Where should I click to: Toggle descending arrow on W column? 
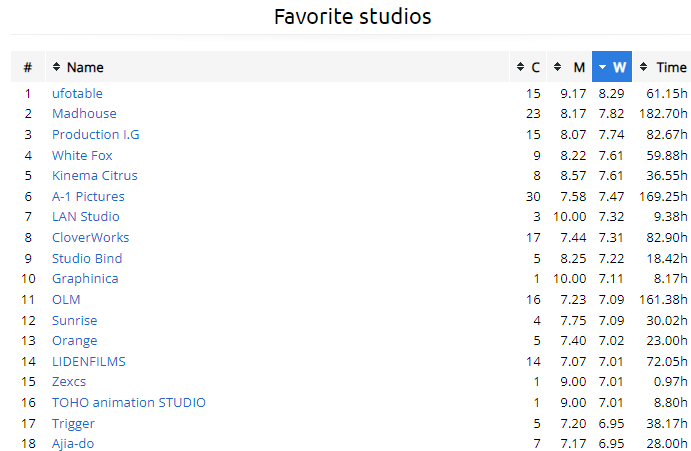coord(602,67)
